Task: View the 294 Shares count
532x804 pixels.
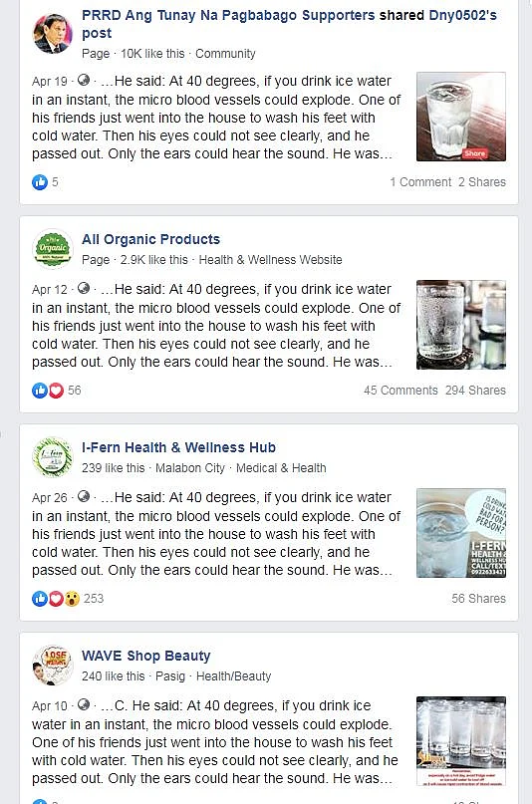Action: pyautogui.click(x=475, y=391)
